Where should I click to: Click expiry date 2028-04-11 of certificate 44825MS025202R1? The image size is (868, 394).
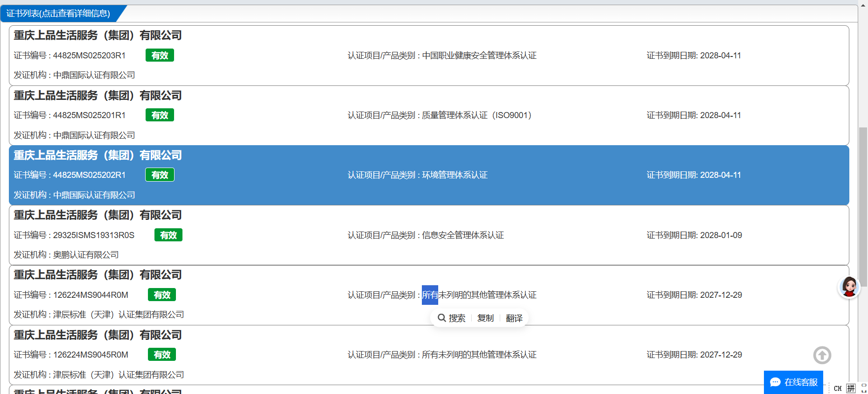coord(721,175)
